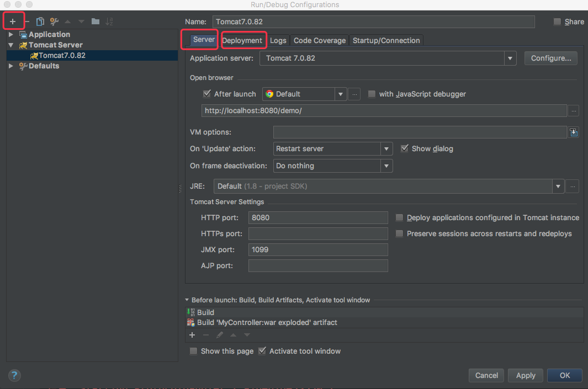588x389 pixels.
Task: Click the HTTPs port field
Action: pyautogui.click(x=318, y=234)
